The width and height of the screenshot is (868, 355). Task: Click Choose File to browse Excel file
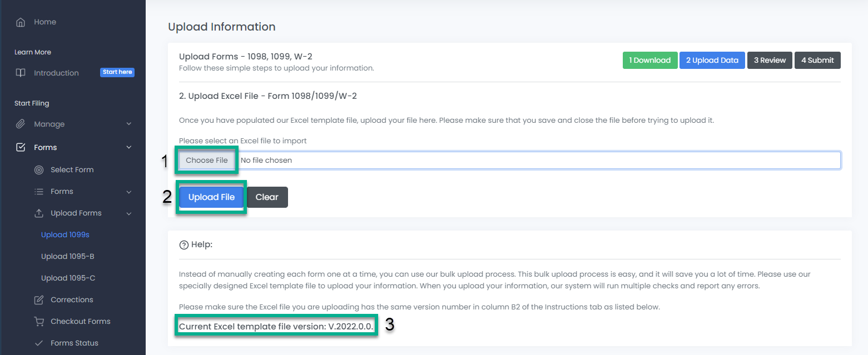[207, 161]
